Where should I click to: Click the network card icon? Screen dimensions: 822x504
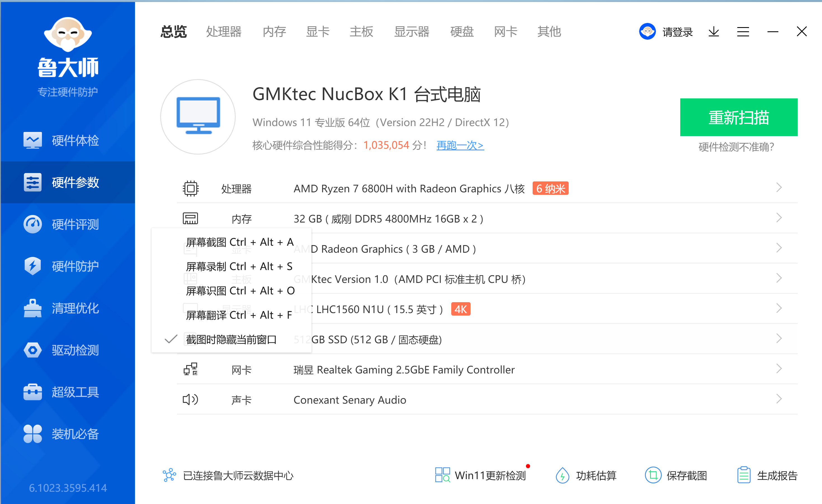pos(190,369)
